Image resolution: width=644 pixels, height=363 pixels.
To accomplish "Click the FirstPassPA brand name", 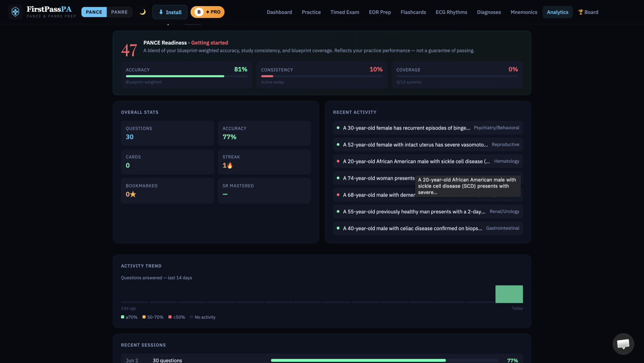I will pos(49,9).
